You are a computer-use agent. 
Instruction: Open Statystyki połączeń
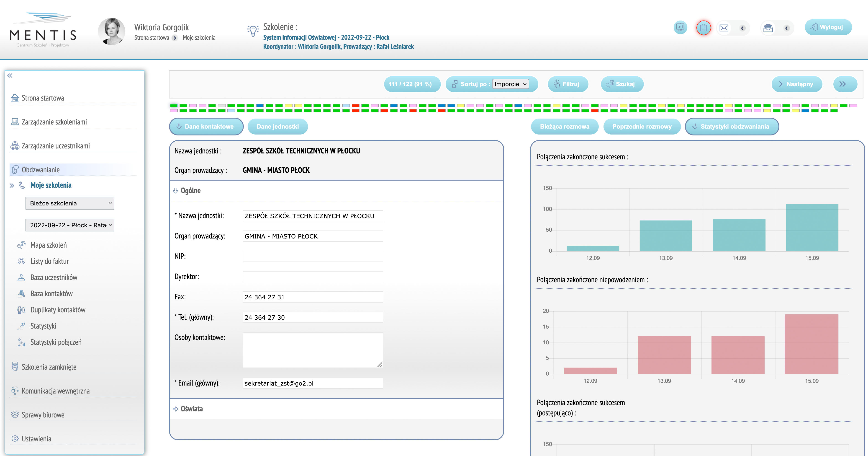click(56, 342)
